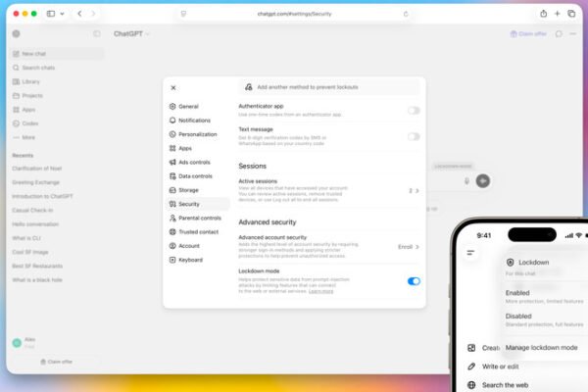Open Active sessions details chevron
This screenshot has width=588, height=392.
pyautogui.click(x=417, y=190)
